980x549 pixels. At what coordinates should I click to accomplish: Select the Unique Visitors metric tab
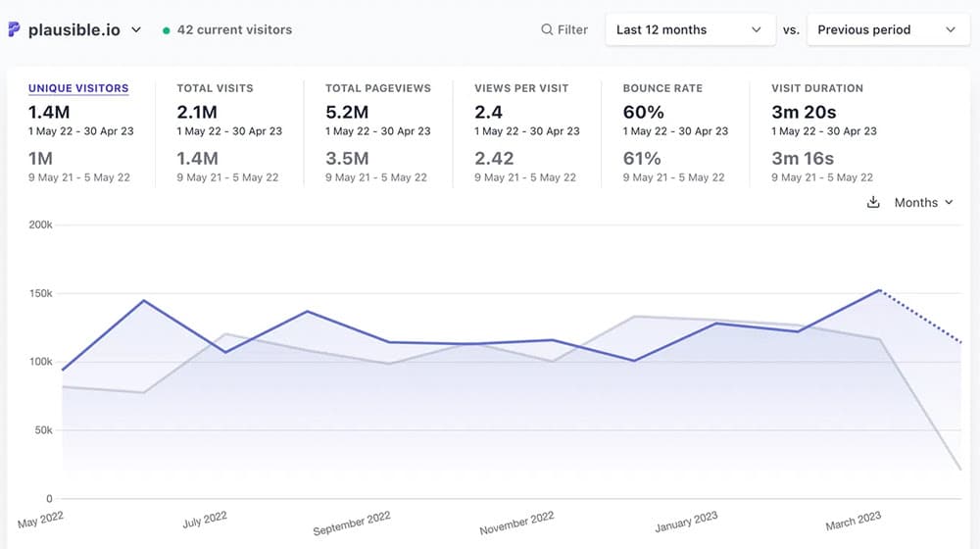point(78,88)
